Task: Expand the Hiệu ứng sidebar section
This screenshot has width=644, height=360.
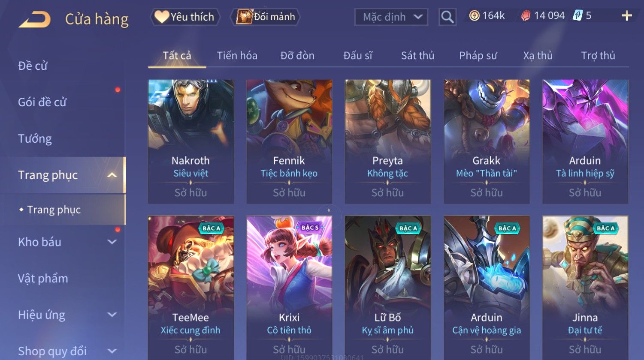Action: click(x=112, y=315)
